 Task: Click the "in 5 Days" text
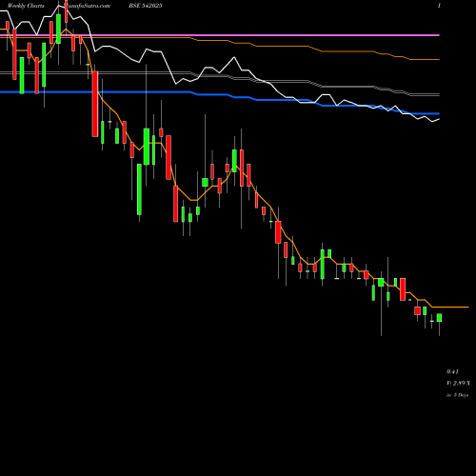point(457,395)
